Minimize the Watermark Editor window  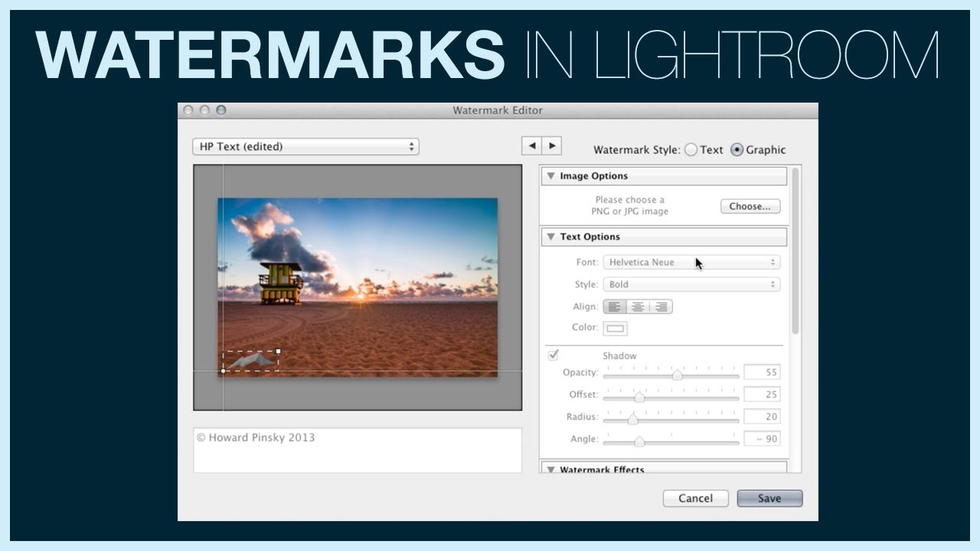click(204, 110)
